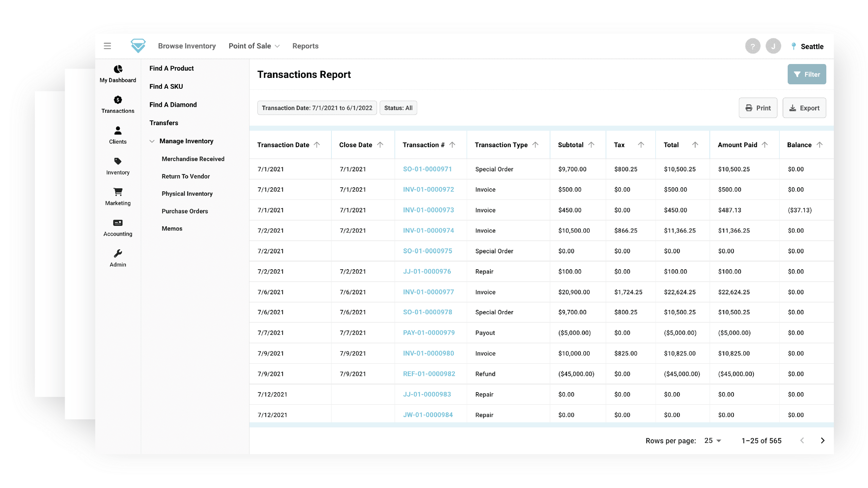Select the Marketing cart icon
Viewport: 868px width, 488px height.
pos(118,192)
